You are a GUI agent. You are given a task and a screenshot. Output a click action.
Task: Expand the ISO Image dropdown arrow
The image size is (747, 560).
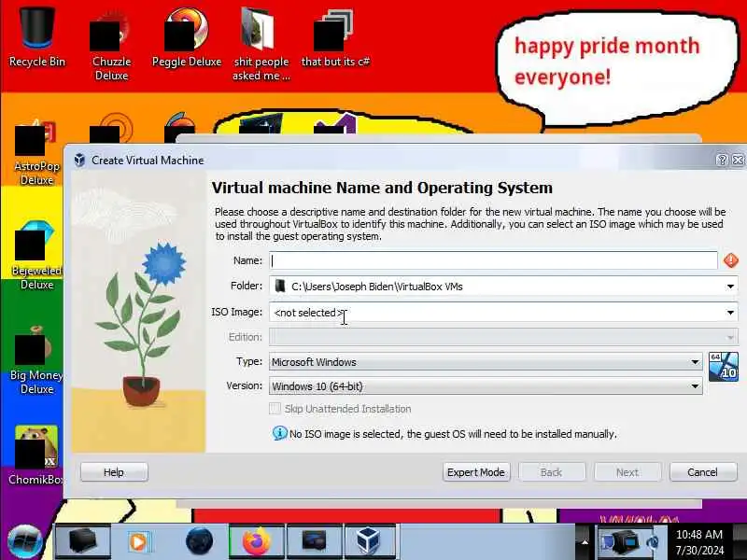pos(730,313)
